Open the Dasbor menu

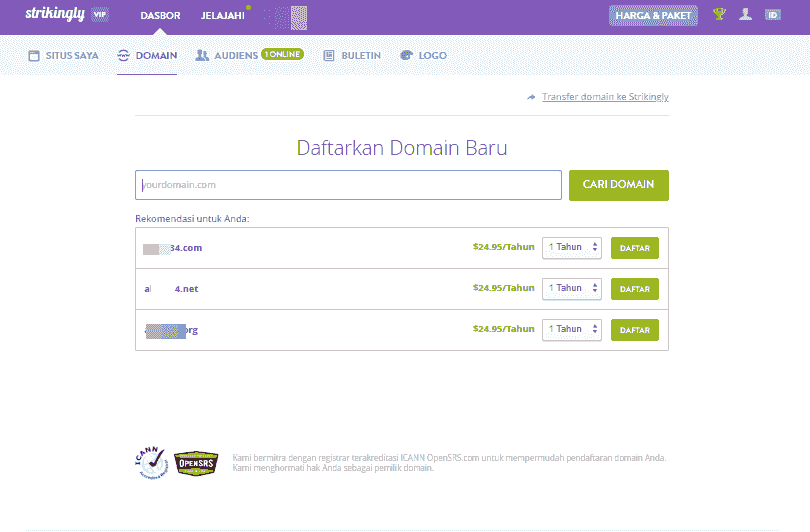[160, 15]
